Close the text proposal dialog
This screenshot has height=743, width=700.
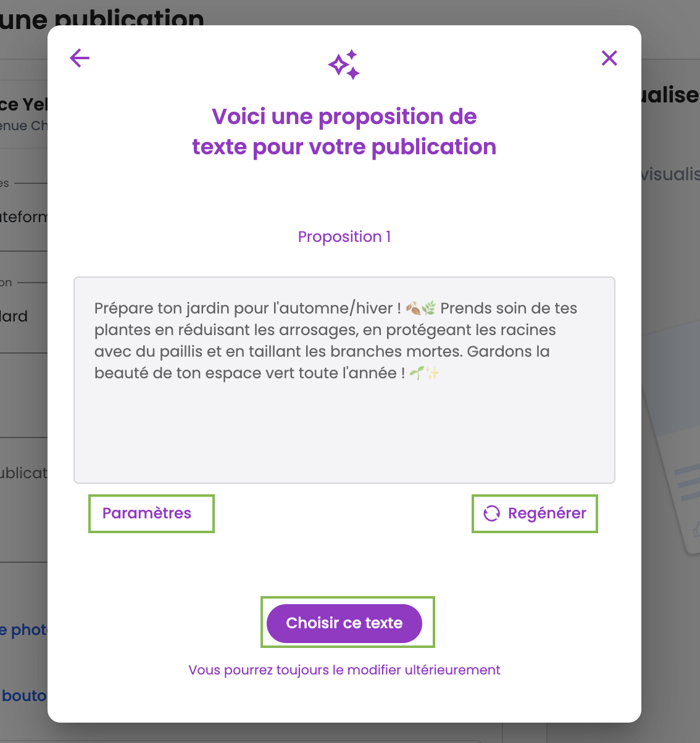[x=609, y=58]
